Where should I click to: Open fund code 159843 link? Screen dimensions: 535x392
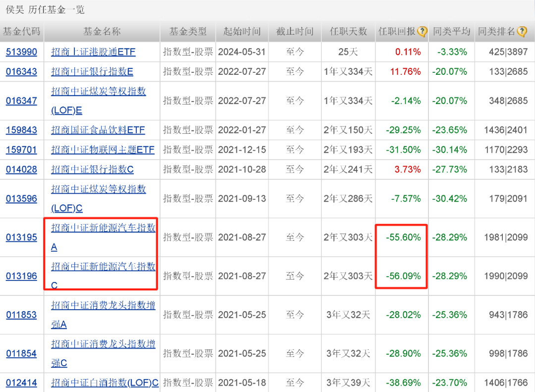(x=21, y=130)
